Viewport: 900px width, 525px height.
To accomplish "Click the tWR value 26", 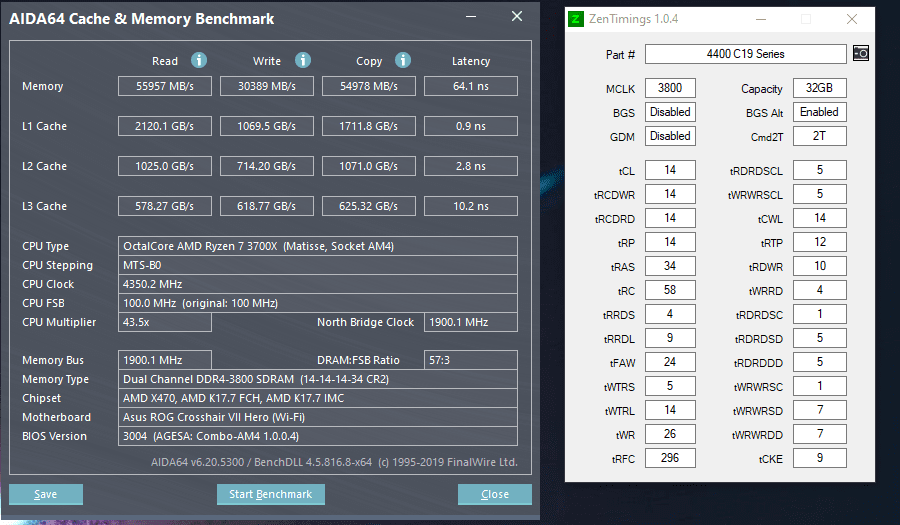I will click(x=670, y=434).
